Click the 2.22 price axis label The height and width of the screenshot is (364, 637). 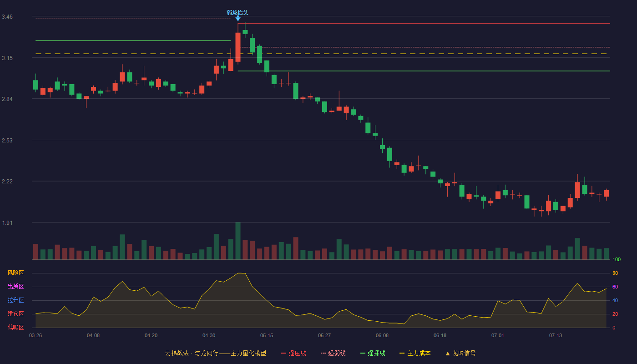click(x=7, y=182)
